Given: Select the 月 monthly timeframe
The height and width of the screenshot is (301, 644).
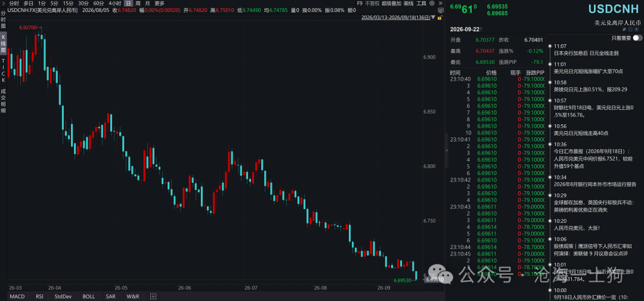Looking at the screenshot, I should pyautogui.click(x=147, y=3).
